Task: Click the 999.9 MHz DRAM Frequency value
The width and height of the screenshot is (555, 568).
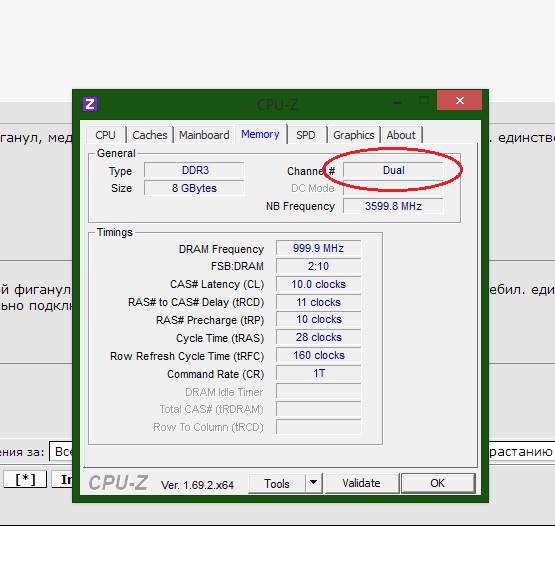Action: [x=318, y=248]
